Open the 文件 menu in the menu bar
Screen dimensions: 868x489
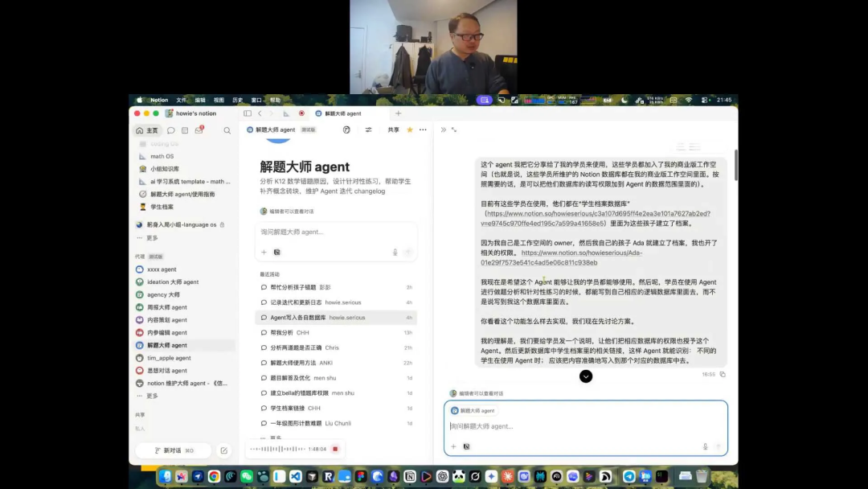(x=182, y=101)
